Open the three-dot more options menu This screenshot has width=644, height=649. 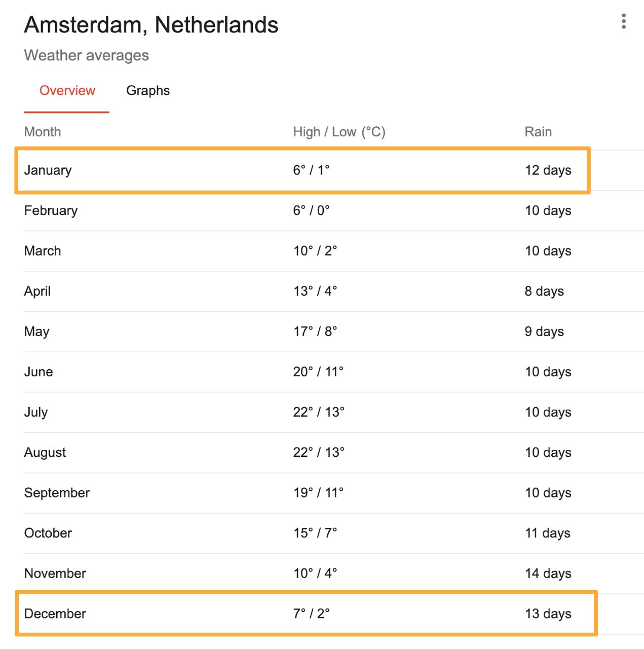coord(623,21)
